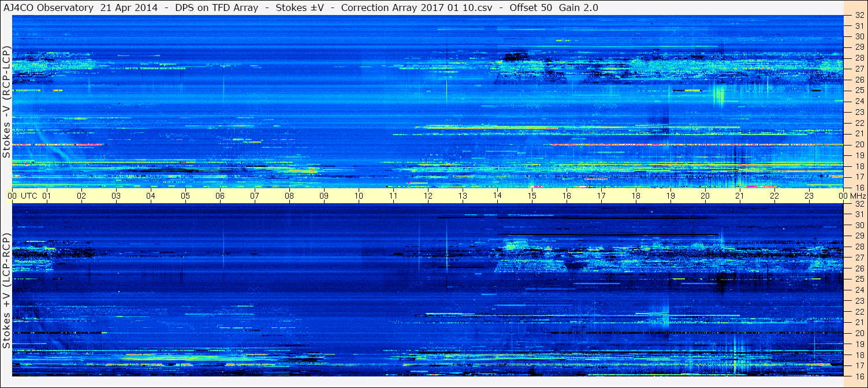
Task: Click the 06 hour marker on time axis
Action: point(220,196)
